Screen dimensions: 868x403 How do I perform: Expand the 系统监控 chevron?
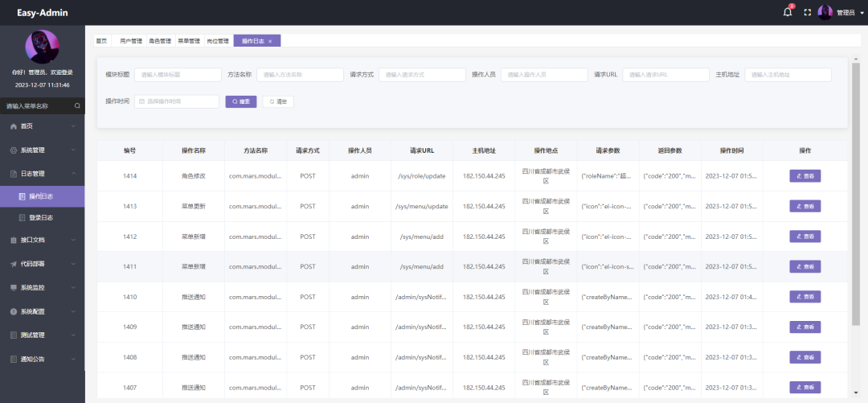tap(74, 288)
